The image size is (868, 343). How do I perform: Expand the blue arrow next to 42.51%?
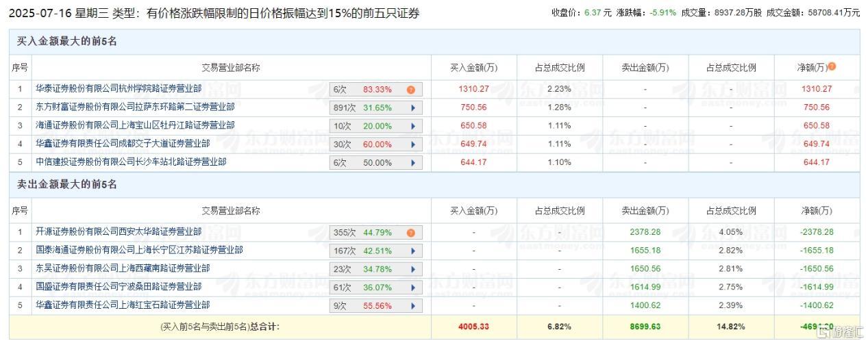(413, 251)
